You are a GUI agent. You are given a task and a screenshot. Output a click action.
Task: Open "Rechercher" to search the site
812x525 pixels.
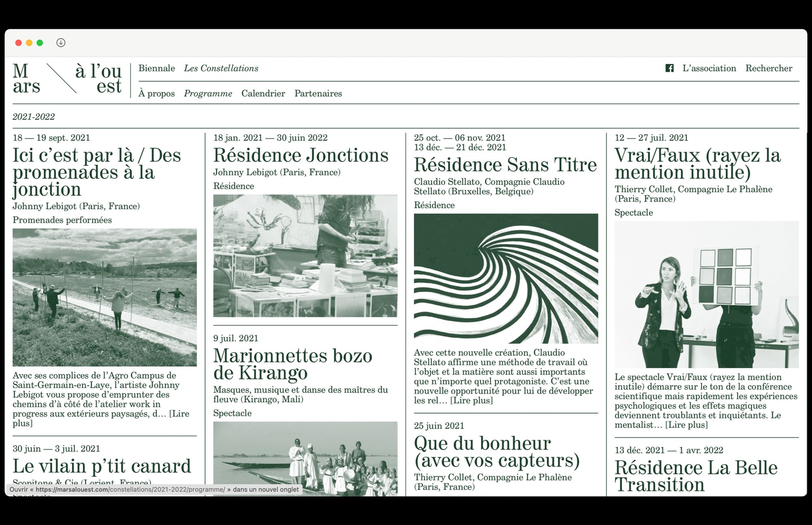769,68
